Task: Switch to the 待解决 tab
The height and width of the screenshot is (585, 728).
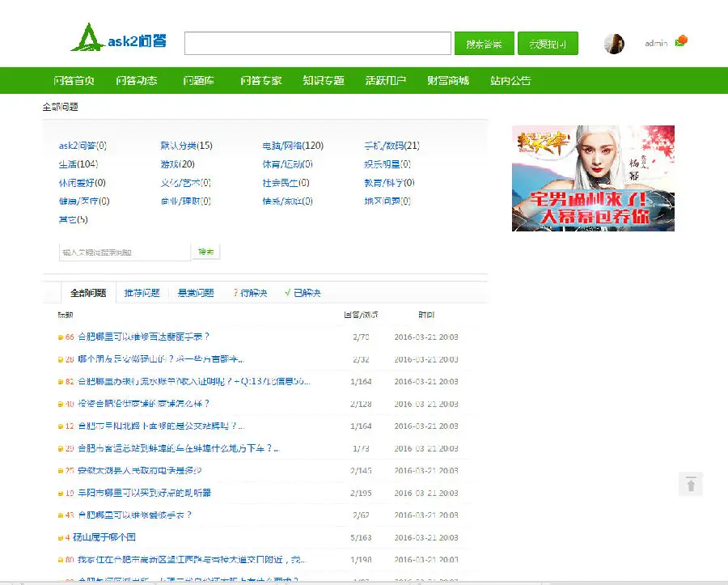Action: [250, 293]
